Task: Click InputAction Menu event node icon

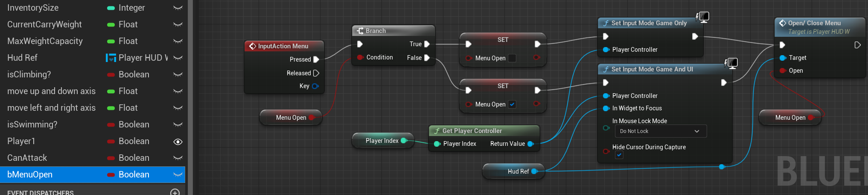Action: (x=253, y=46)
